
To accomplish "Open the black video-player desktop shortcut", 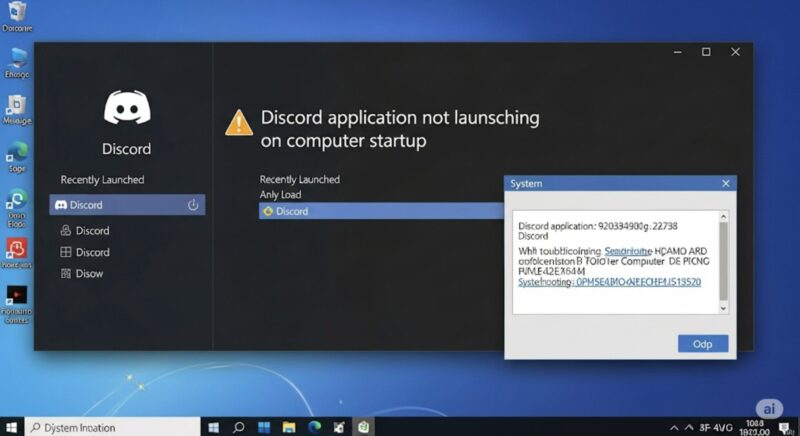I will 17,304.
